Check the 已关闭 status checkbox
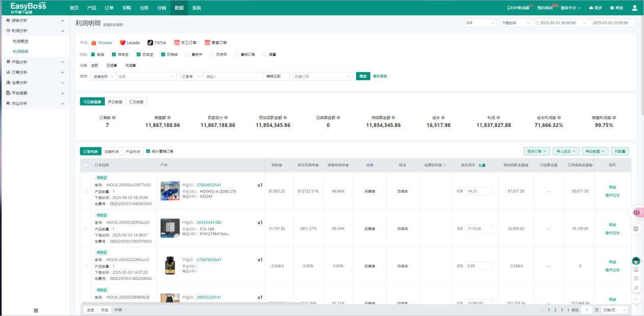This screenshot has height=316, width=644. 213,54
